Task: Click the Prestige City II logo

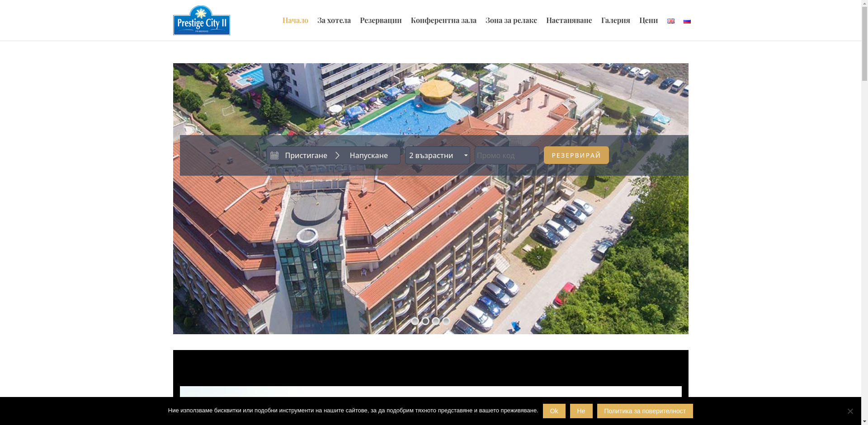Action: click(201, 20)
